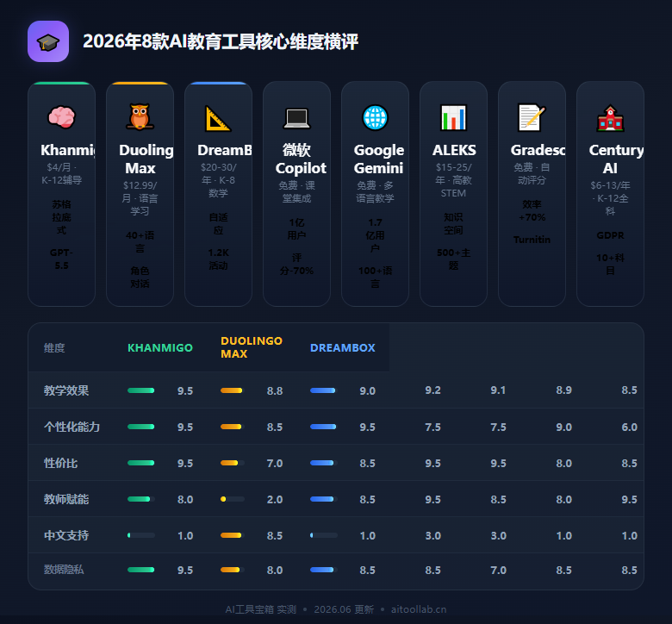Screen dimensions: 672x624
Task: Click score 9.2 in 教学效果 row
Action: pyautogui.click(x=432, y=390)
